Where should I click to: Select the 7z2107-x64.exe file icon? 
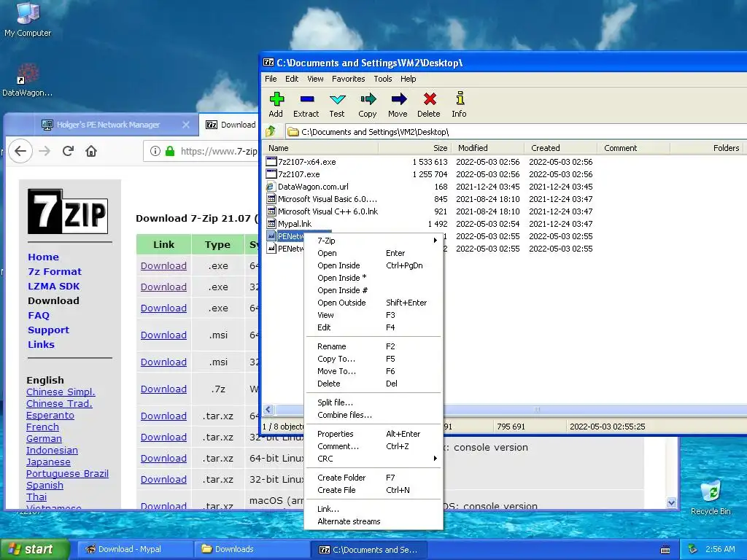click(271, 162)
